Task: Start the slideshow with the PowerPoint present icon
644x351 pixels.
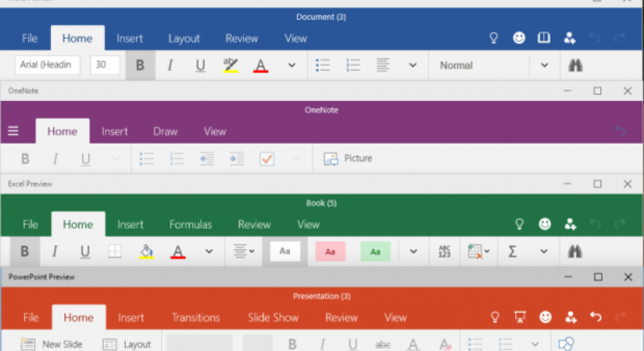Action: click(x=520, y=317)
